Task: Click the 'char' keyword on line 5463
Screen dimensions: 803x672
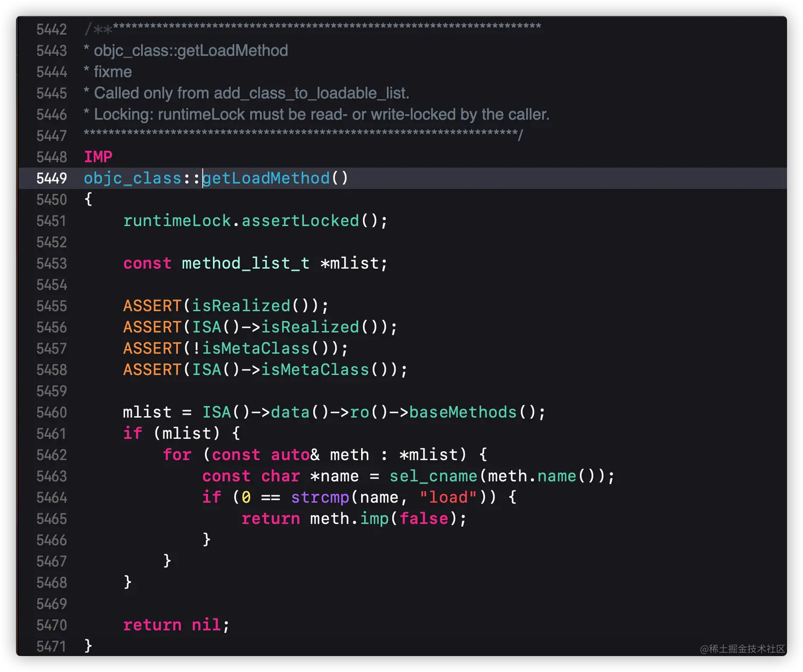Action: (x=281, y=476)
